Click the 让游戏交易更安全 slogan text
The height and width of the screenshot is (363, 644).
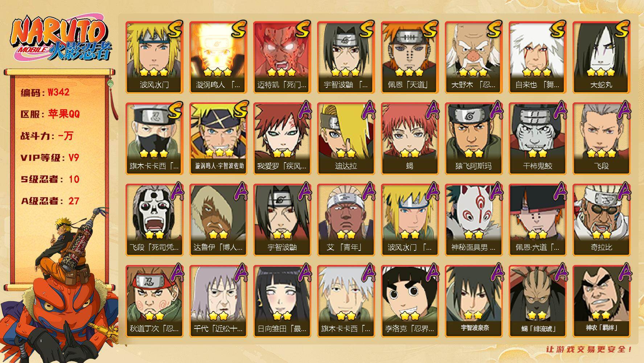(590, 349)
